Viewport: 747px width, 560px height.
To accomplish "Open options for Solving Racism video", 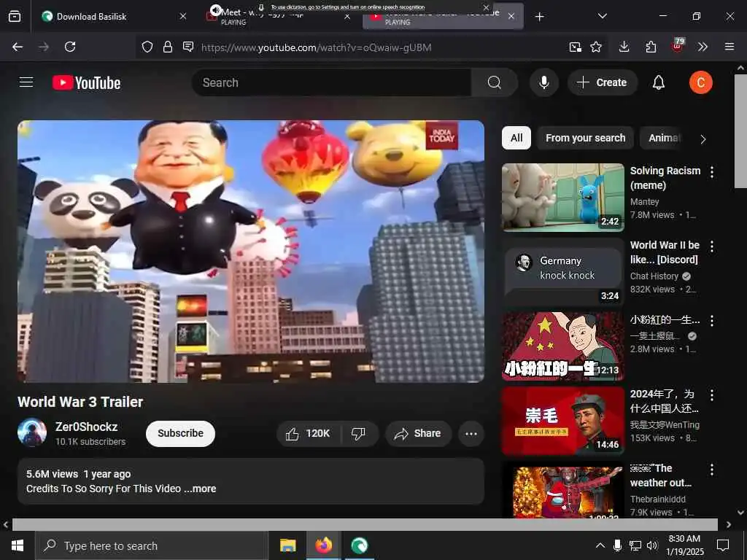I will pos(712,172).
